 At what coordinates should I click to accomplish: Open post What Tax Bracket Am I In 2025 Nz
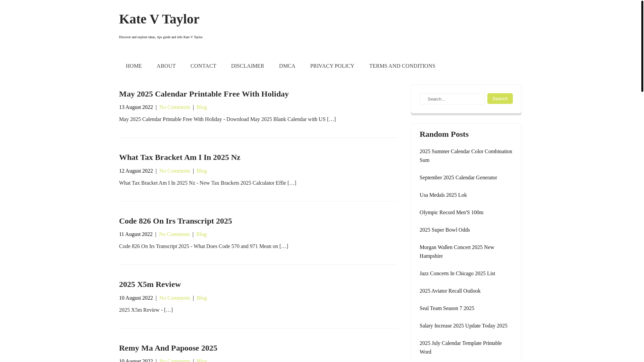point(180,157)
